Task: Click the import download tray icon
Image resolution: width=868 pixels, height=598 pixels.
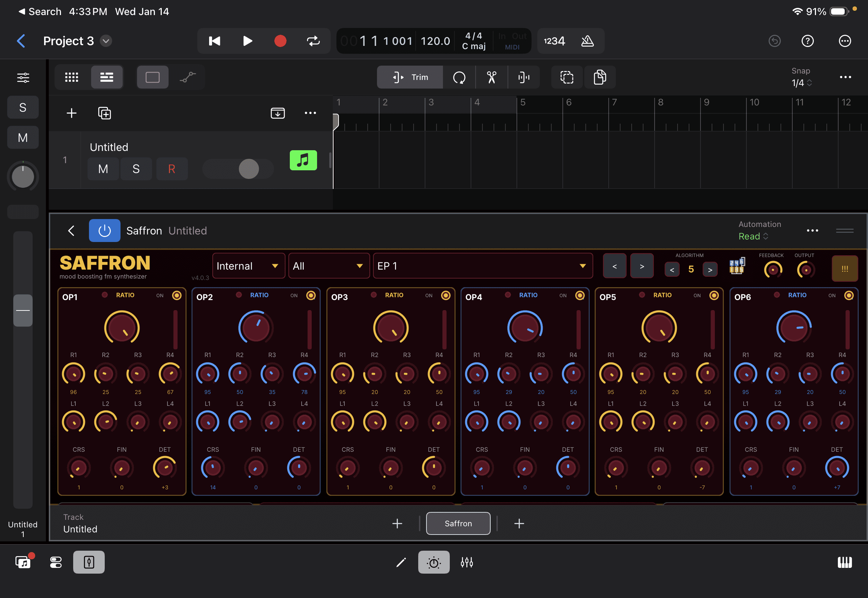Action: (x=278, y=113)
